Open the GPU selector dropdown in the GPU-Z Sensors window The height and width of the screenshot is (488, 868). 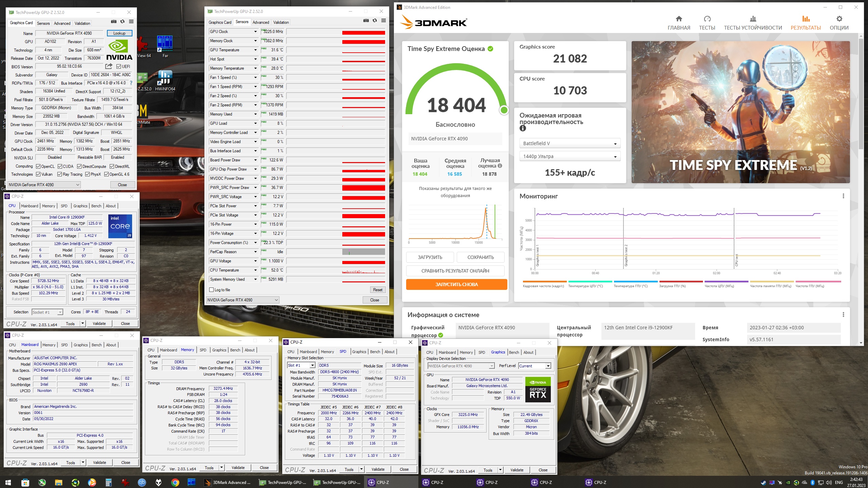[242, 300]
